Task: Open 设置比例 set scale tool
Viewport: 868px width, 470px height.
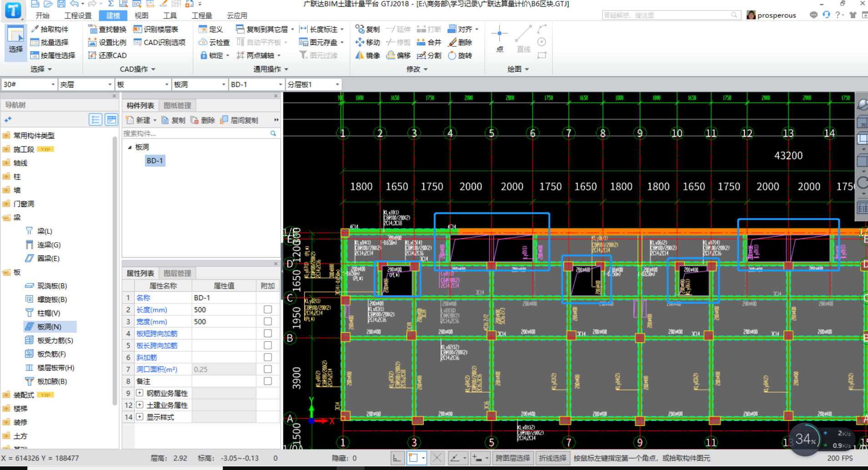Action: (107, 42)
